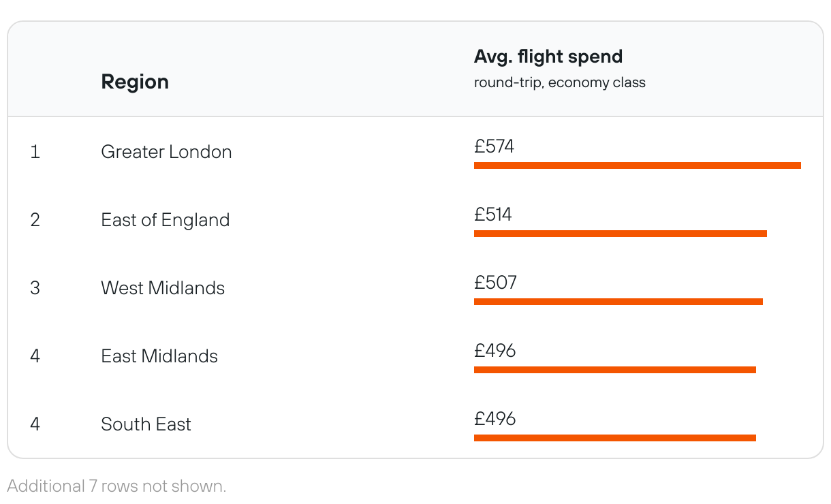Viewport: 831px width, 504px height.
Task: Click the East of England row label
Action: point(165,219)
